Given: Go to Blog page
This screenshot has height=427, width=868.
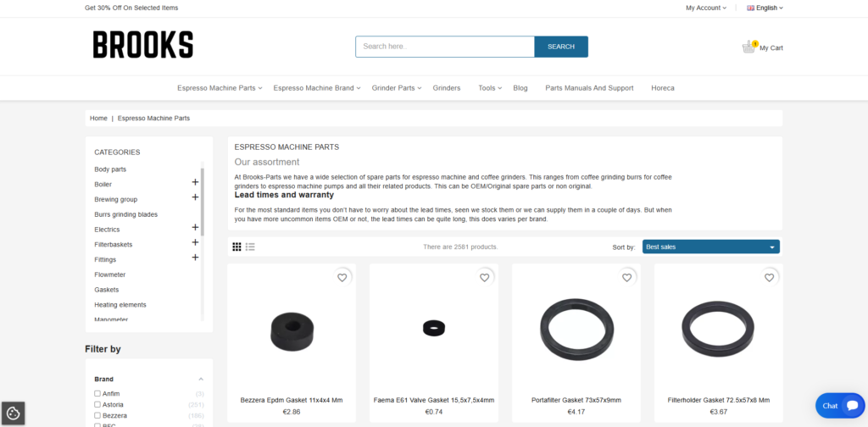Looking at the screenshot, I should [x=520, y=88].
